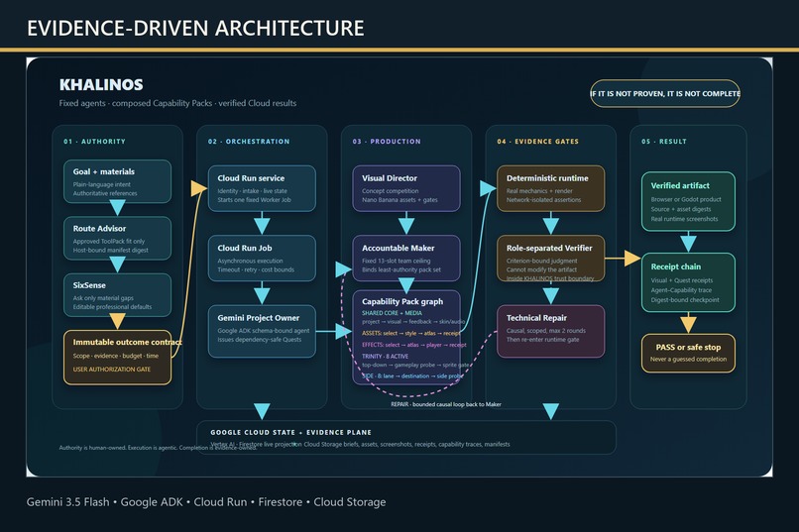Click the '02 · ORCHESTRATION' column header
The height and width of the screenshot is (532, 799).
point(249,142)
